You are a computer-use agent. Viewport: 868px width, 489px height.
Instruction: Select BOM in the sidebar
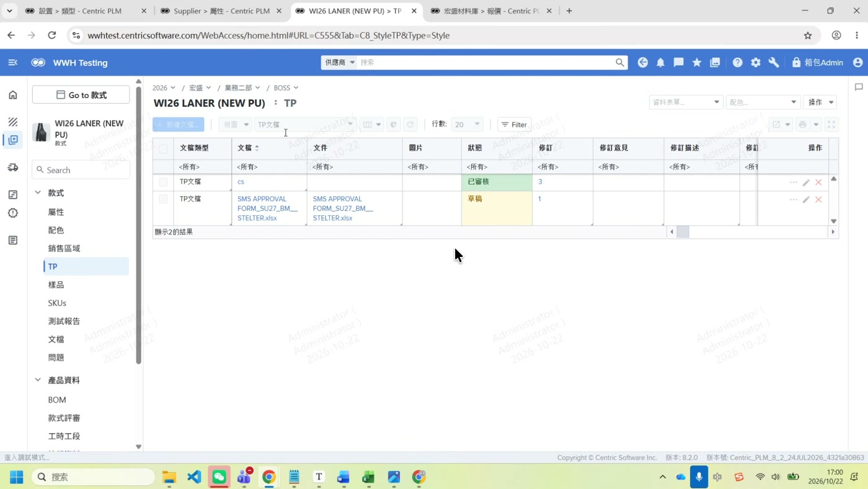tap(57, 400)
